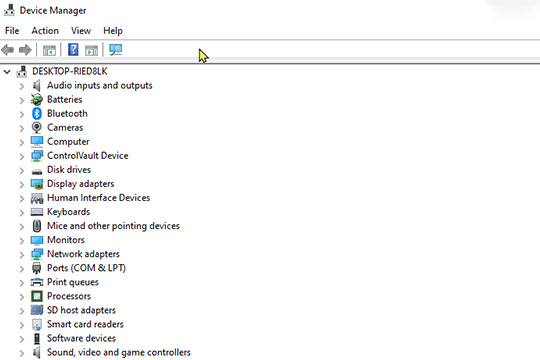
Task: Click the Bluetooth icon
Action: pos(37,113)
